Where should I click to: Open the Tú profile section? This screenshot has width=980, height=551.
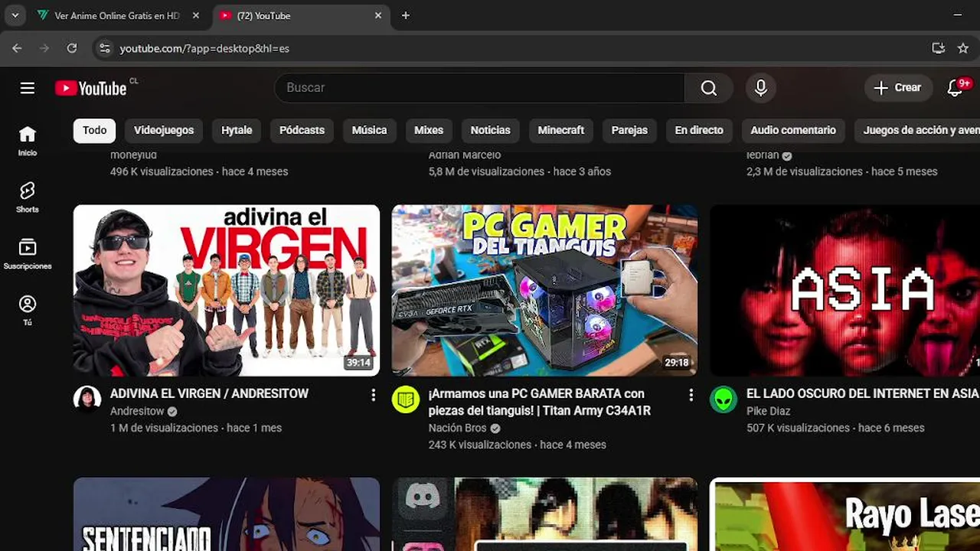click(x=28, y=311)
